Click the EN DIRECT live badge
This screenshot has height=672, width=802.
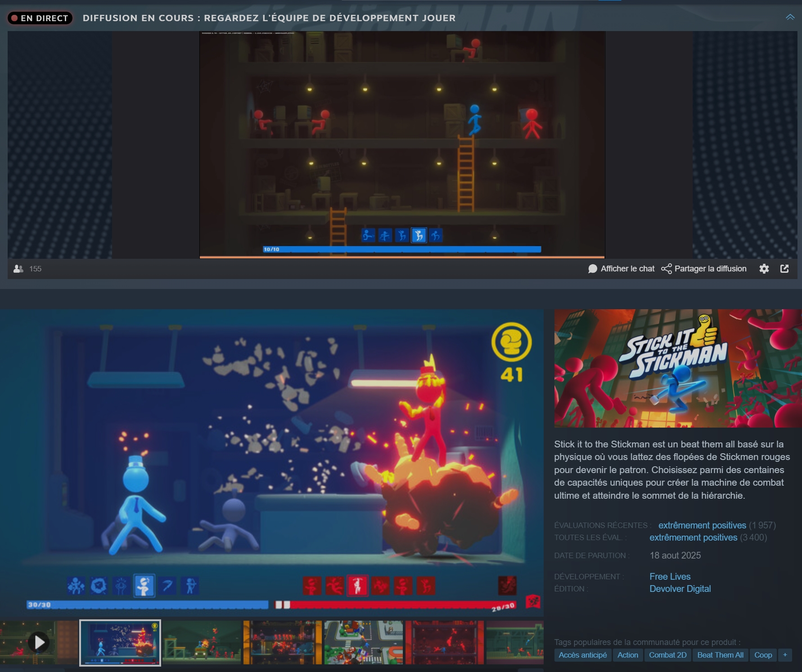coord(40,18)
